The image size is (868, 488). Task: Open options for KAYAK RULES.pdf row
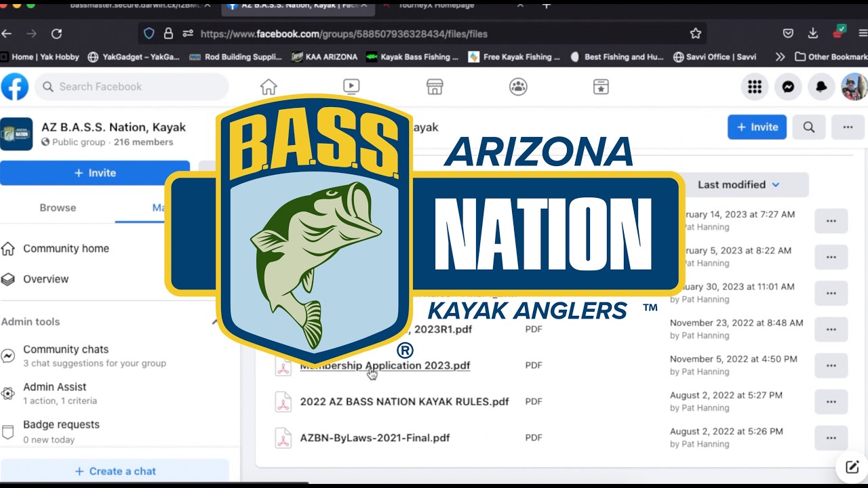pyautogui.click(x=831, y=402)
